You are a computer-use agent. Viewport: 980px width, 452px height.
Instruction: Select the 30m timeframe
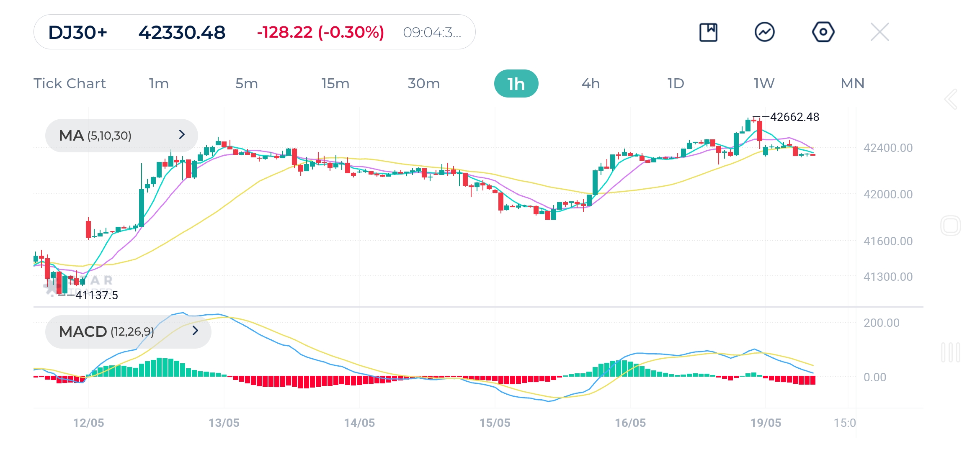[x=423, y=84]
